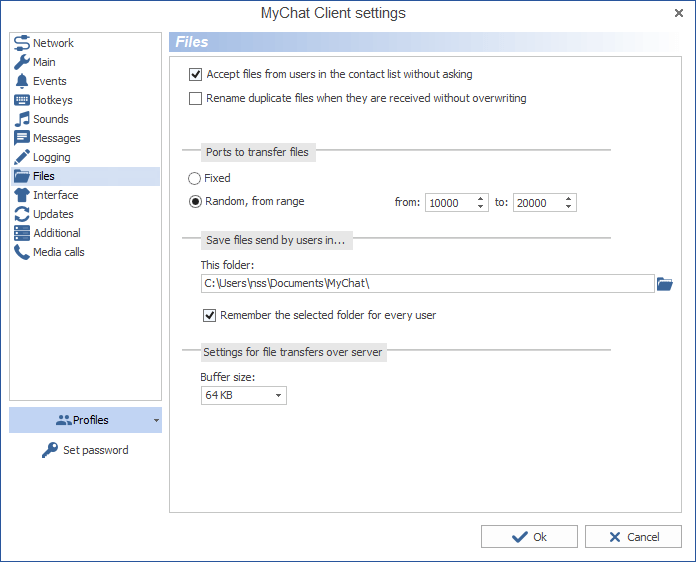Click the Set password button
Viewport: 696px width, 562px height.
tap(85, 450)
